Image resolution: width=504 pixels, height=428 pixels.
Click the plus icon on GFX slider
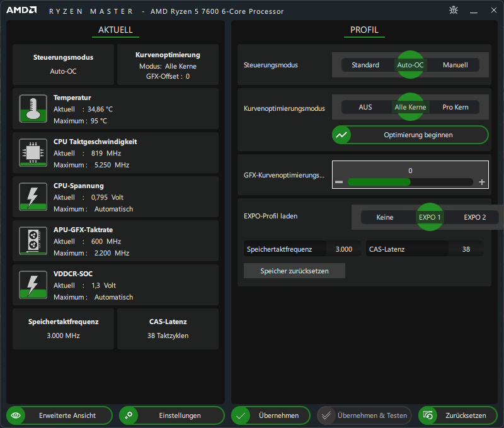(x=482, y=182)
